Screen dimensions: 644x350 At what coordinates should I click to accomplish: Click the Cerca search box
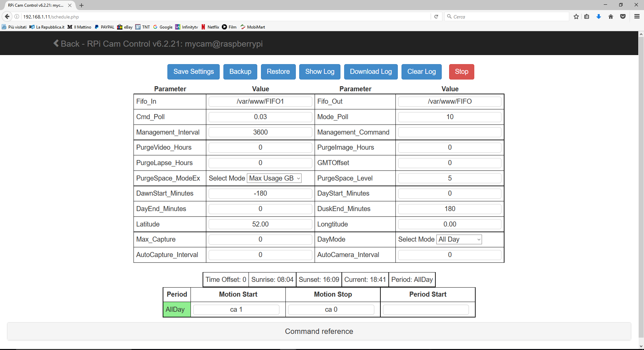click(x=507, y=16)
